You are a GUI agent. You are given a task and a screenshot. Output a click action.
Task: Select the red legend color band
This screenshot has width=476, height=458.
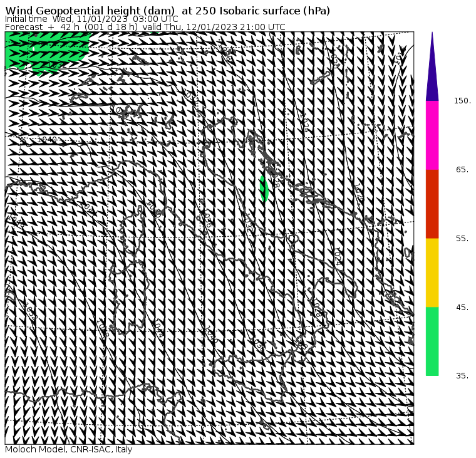pos(432,204)
